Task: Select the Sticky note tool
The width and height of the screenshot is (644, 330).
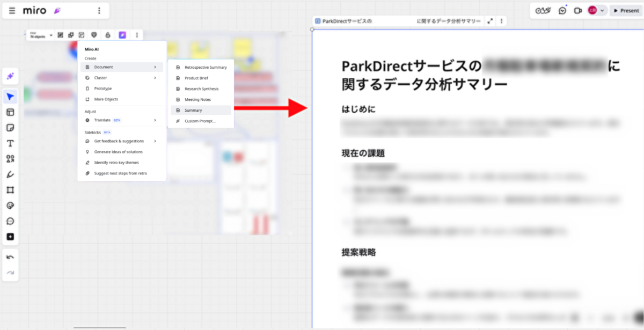Action: coord(10,128)
